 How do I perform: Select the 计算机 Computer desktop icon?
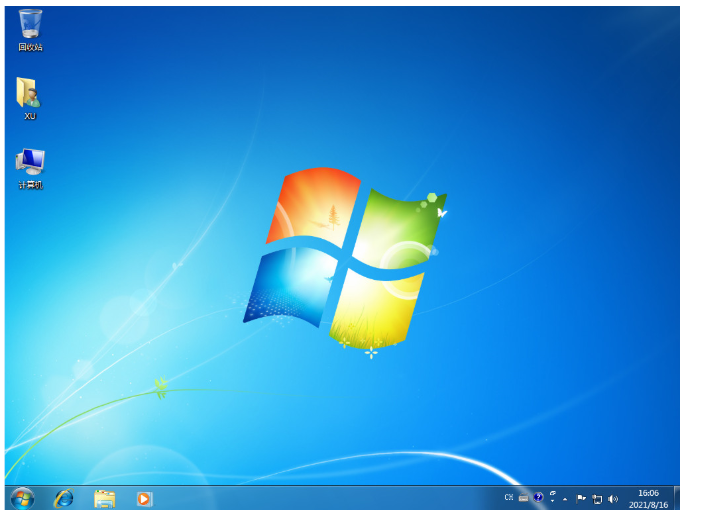click(x=30, y=167)
